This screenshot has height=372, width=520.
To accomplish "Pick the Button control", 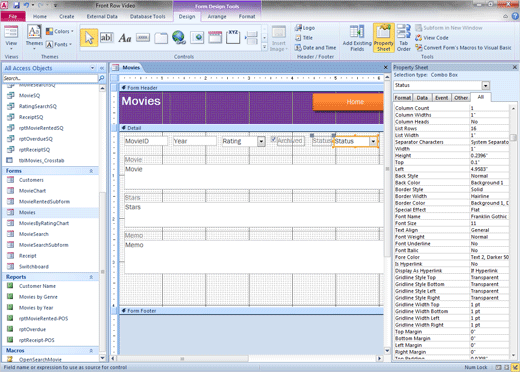I will 143,38.
